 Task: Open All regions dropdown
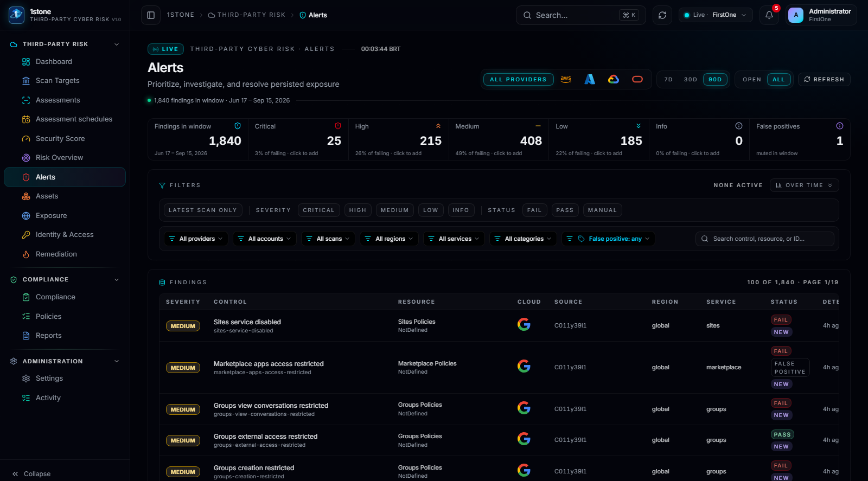coord(389,239)
